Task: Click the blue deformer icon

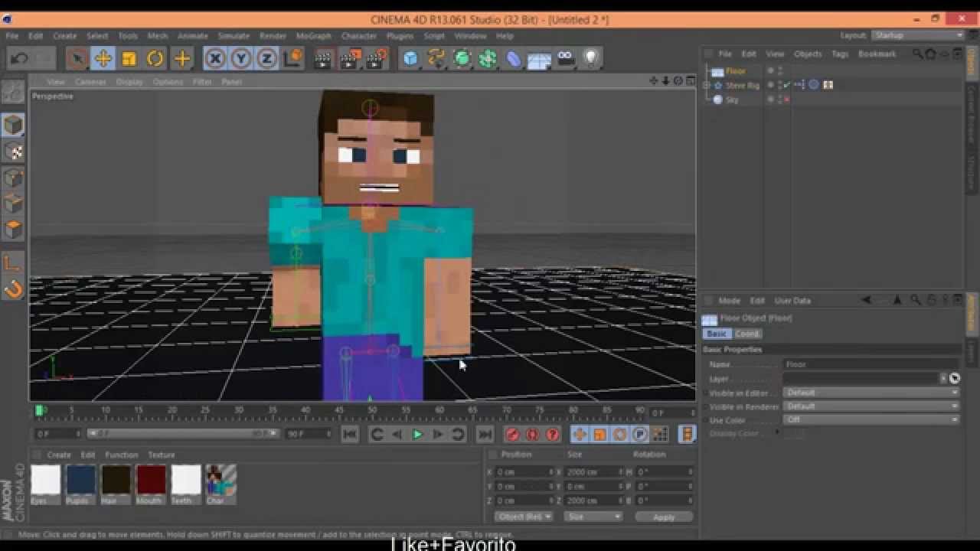Action: [514, 58]
